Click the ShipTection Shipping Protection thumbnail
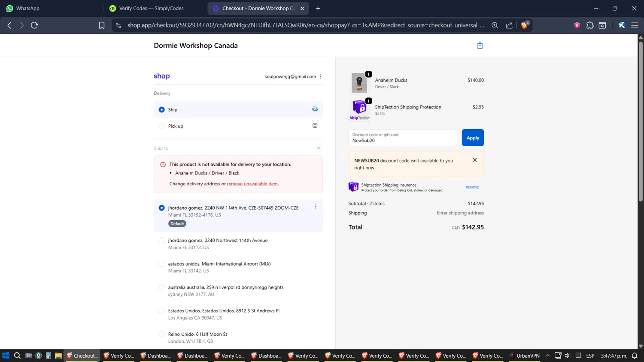 pos(359,110)
